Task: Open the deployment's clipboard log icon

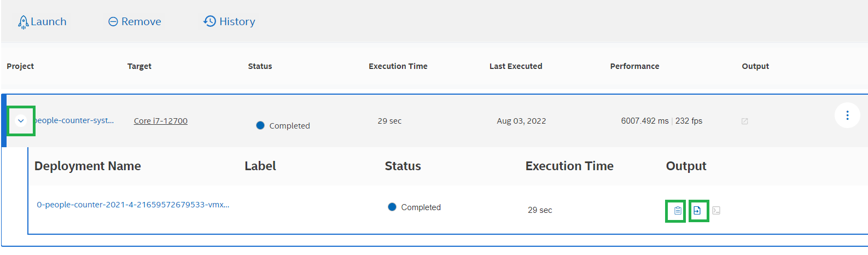Action: (677, 211)
